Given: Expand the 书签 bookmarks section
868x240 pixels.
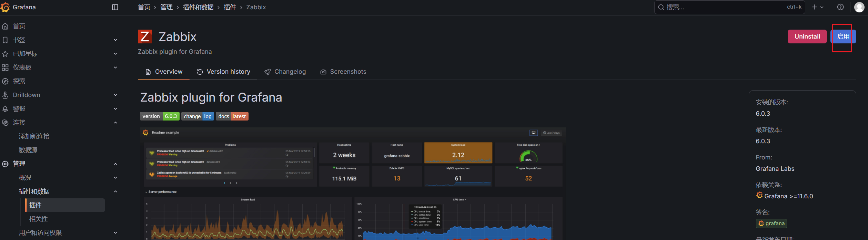Looking at the screenshot, I should tap(115, 40).
